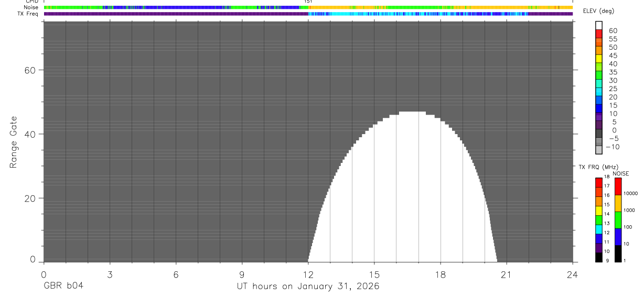This screenshot has width=644, height=297.
Task: Click the x-axis tick label '21'
Action: [507, 275]
